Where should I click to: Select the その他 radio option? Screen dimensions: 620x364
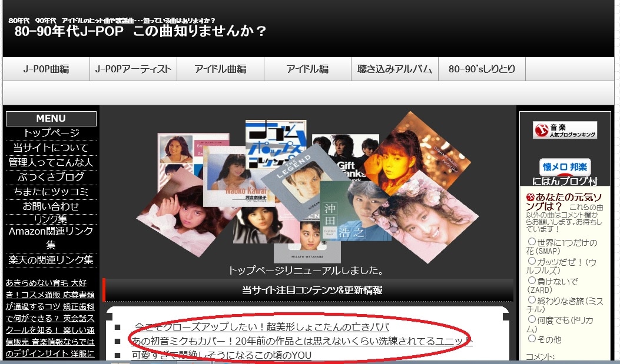(x=532, y=338)
